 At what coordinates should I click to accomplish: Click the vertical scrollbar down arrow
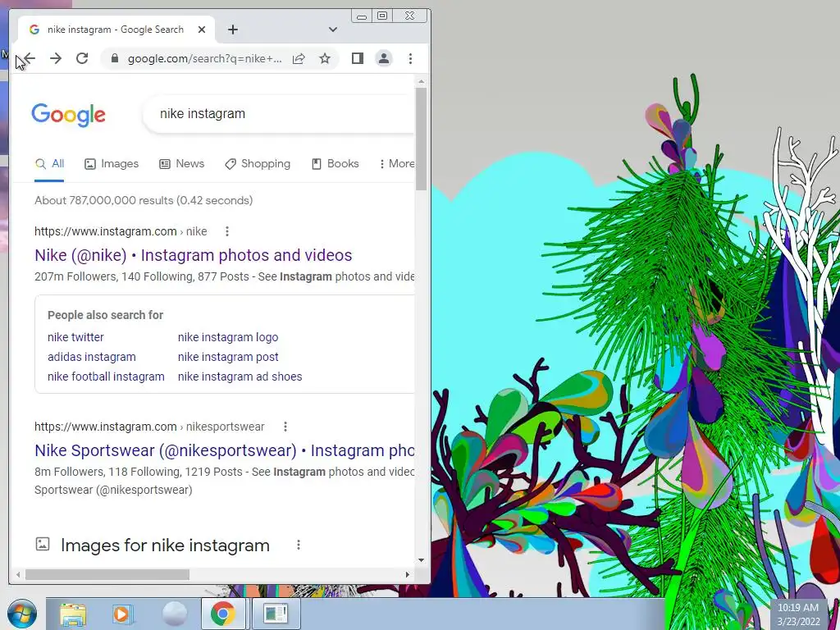(421, 560)
